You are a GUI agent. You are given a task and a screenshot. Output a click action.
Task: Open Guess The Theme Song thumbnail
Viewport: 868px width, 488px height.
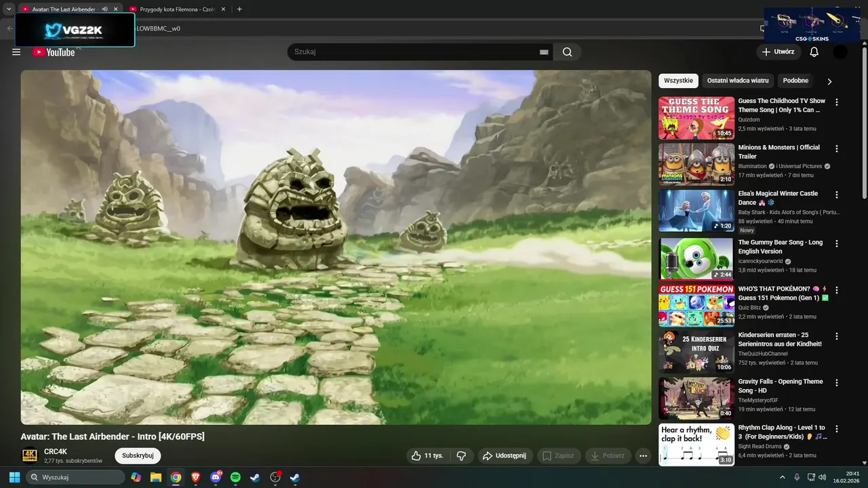click(696, 118)
